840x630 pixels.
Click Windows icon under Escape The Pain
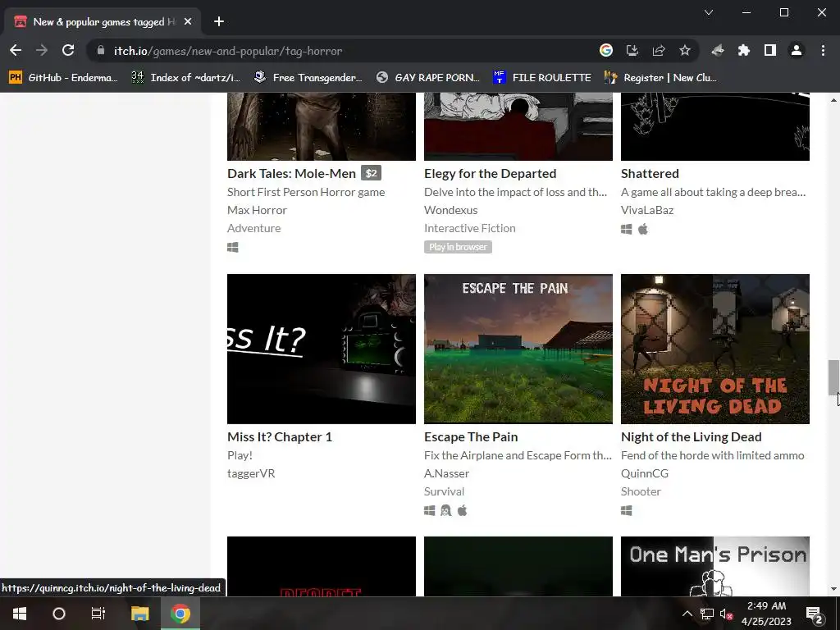430,510
